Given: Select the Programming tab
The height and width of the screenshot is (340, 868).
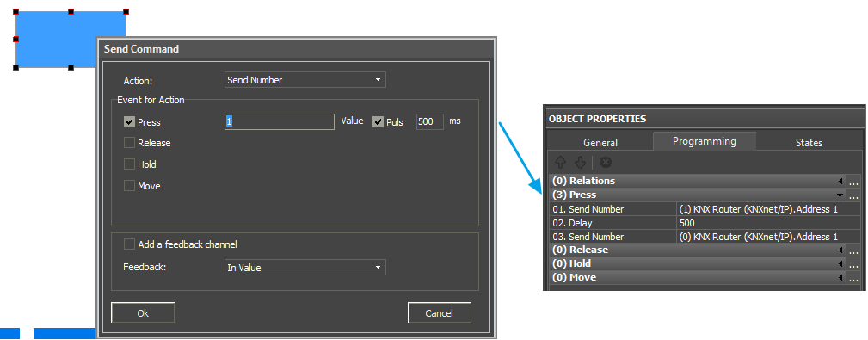Looking at the screenshot, I should click(x=705, y=141).
